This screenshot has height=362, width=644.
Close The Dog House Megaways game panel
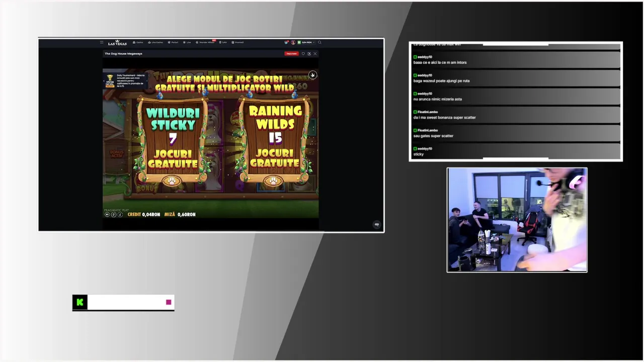point(315,54)
